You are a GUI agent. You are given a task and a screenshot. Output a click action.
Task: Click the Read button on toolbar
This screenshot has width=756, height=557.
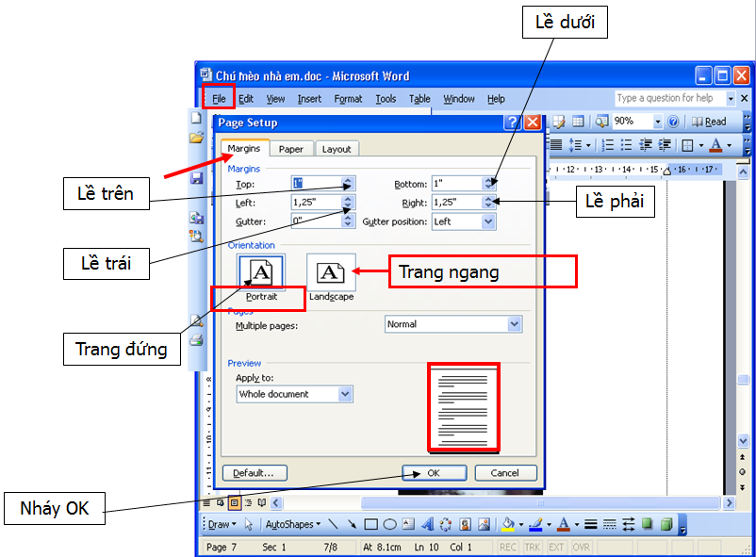click(x=709, y=122)
